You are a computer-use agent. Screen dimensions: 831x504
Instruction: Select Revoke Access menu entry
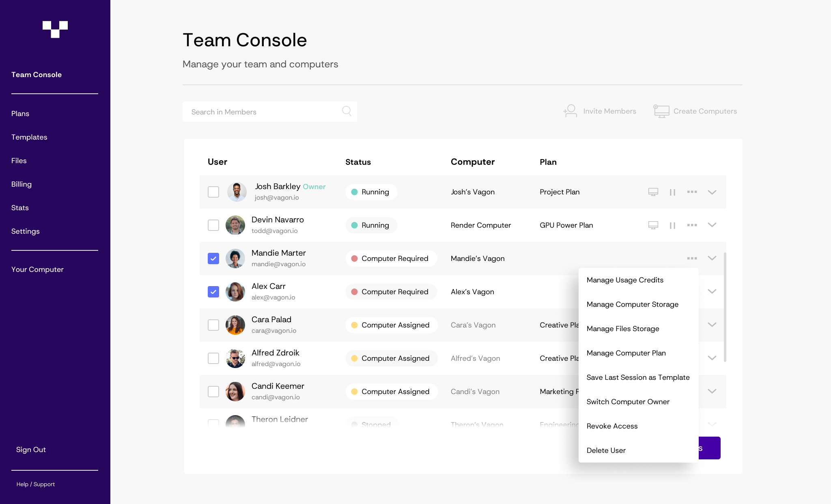click(x=612, y=426)
